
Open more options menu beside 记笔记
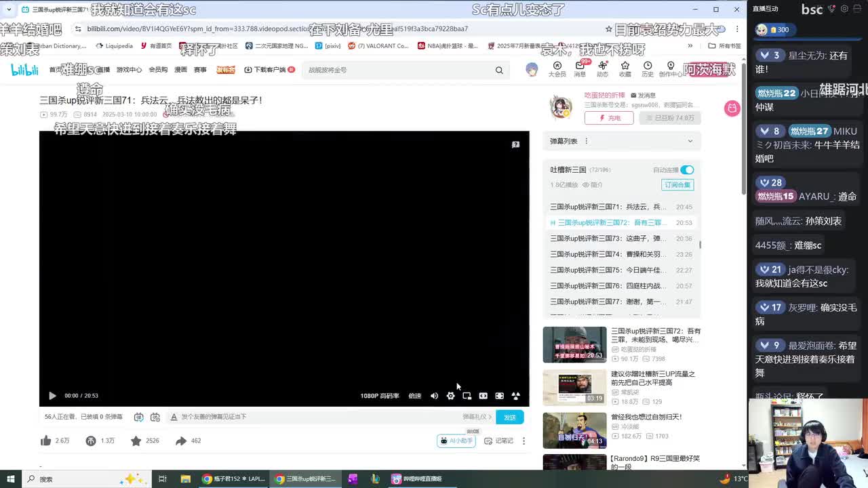(524, 441)
